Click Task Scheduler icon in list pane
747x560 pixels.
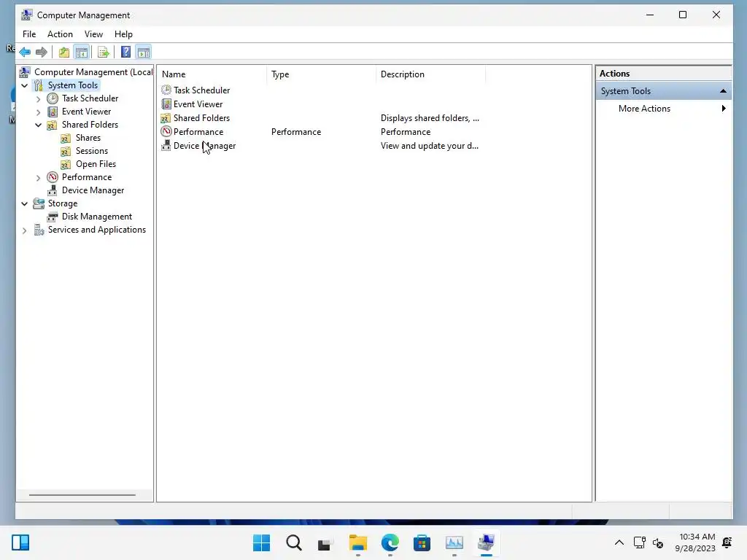(166, 90)
